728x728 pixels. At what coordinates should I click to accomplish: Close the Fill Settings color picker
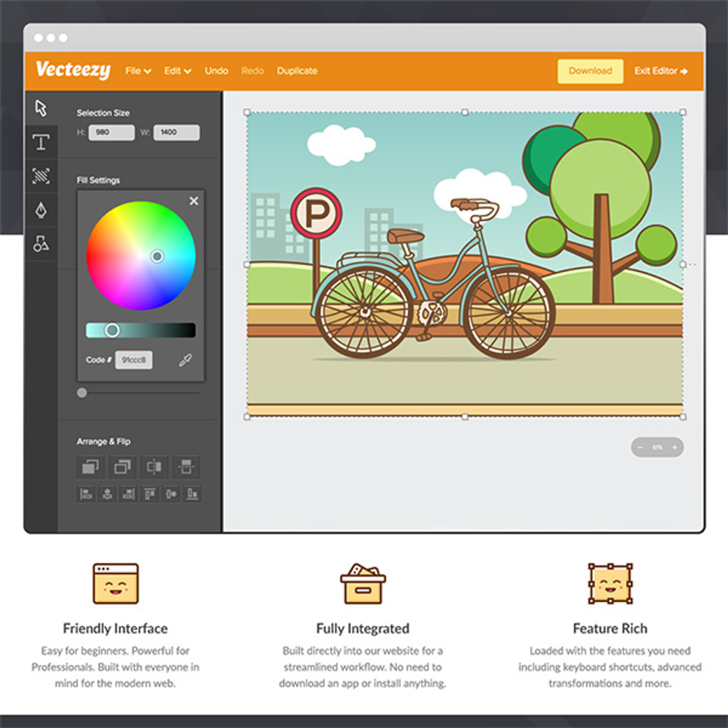pyautogui.click(x=194, y=201)
